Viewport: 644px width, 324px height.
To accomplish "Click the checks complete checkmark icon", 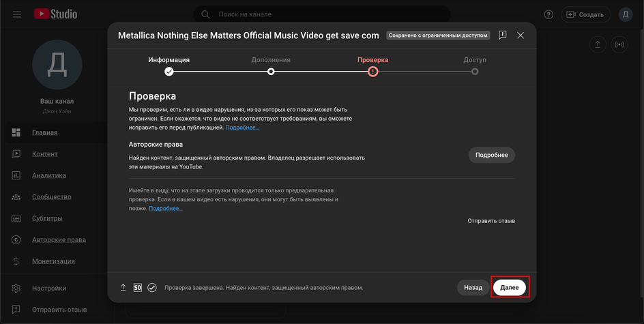I will tap(152, 288).
